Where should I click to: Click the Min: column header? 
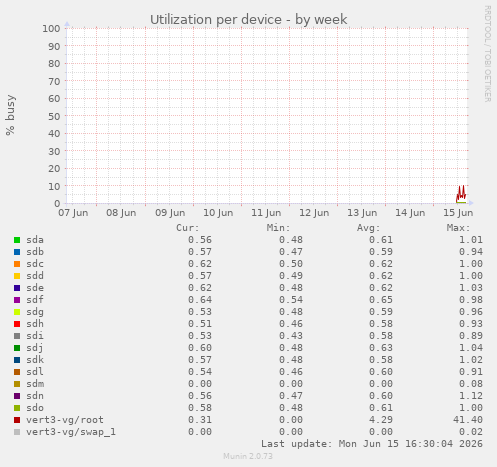click(x=278, y=228)
